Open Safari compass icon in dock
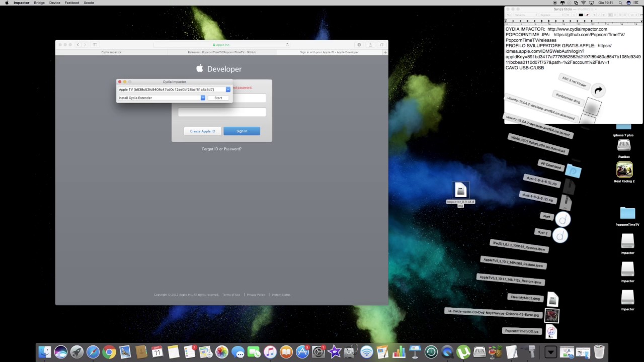Image resolution: width=644 pixels, height=362 pixels. 93,352
